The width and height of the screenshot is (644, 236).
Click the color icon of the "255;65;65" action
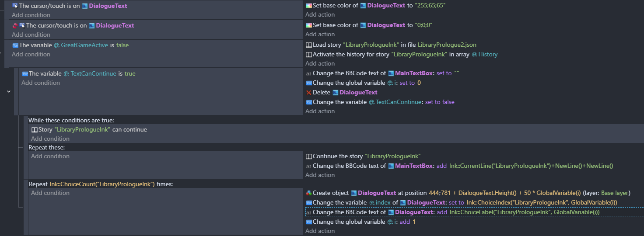click(309, 6)
